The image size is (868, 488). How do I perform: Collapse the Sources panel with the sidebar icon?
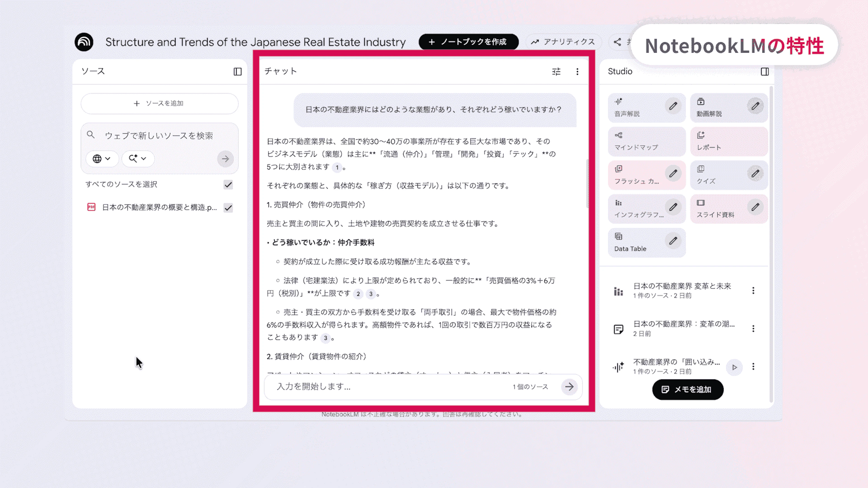(x=238, y=71)
